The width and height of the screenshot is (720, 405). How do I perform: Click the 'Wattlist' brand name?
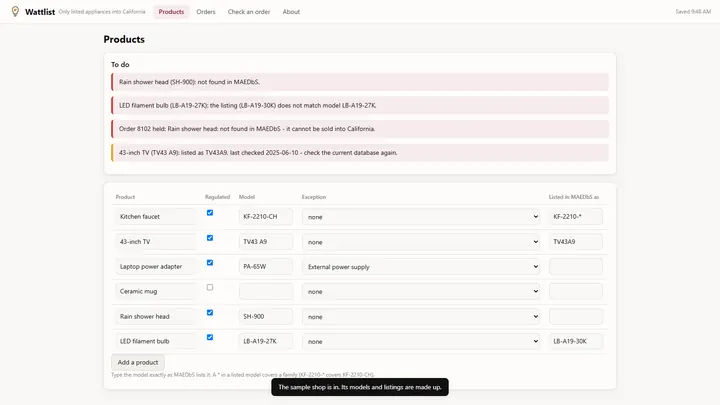pyautogui.click(x=40, y=12)
